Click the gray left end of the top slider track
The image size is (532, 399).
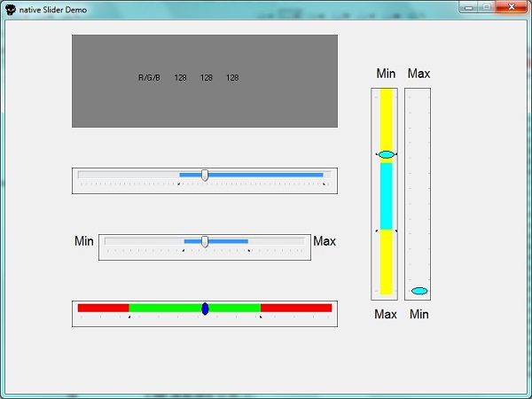[124, 175]
